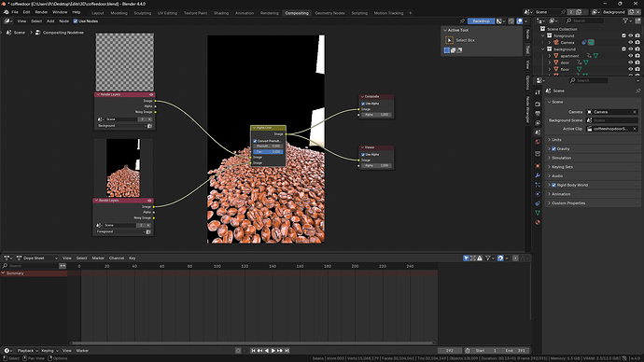Play the animation forward

(273, 351)
